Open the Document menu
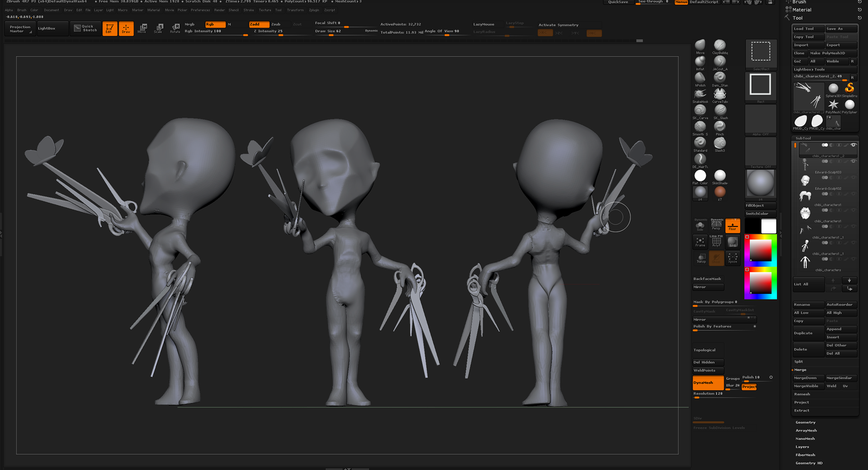Viewport: 868px width, 470px height. (51, 10)
